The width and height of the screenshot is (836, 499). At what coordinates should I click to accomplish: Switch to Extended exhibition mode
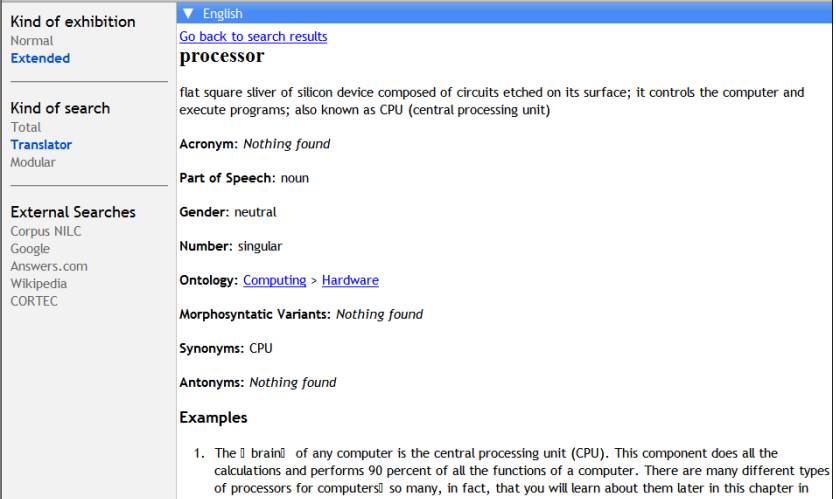40,58
